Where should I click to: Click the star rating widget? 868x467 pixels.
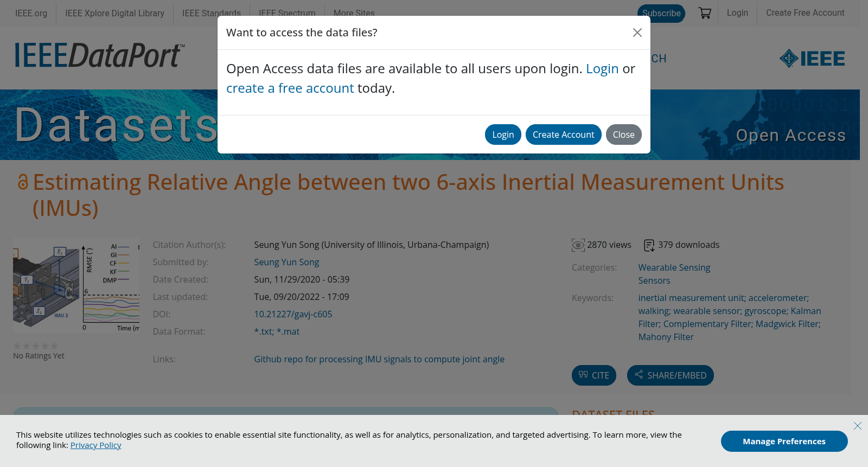[36, 346]
